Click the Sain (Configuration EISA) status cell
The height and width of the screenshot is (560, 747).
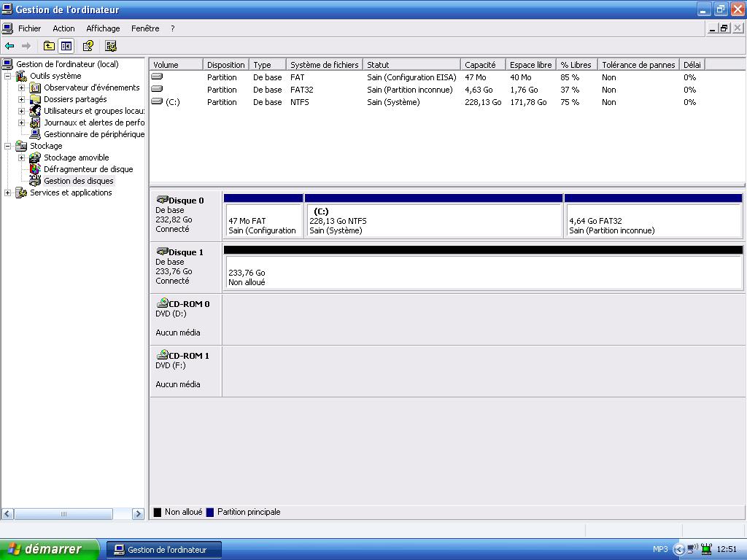(411, 77)
